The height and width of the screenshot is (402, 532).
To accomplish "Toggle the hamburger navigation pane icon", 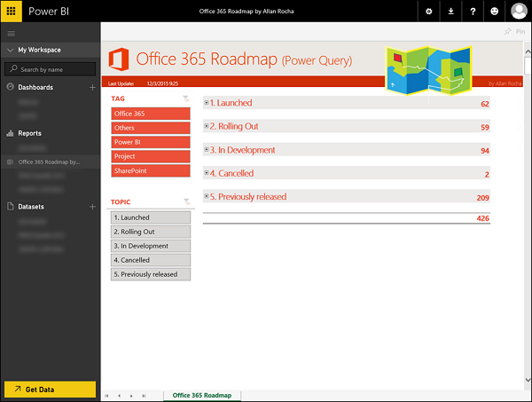I will point(11,34).
